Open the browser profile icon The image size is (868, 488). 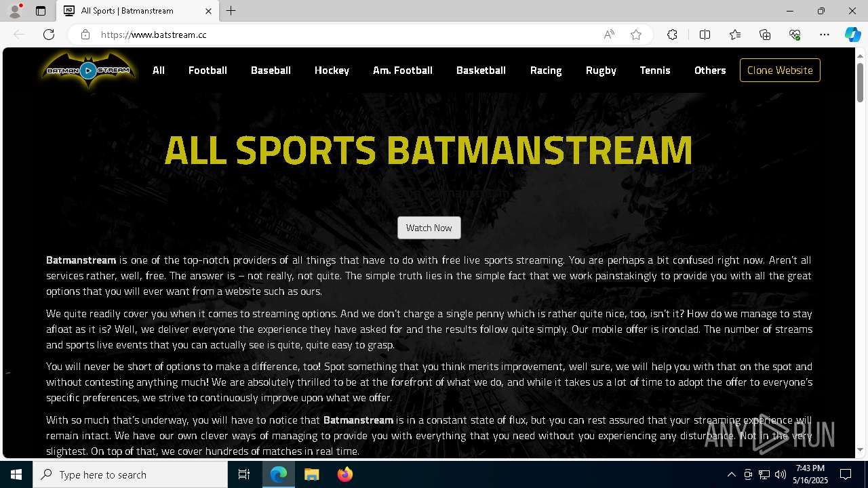(14, 11)
